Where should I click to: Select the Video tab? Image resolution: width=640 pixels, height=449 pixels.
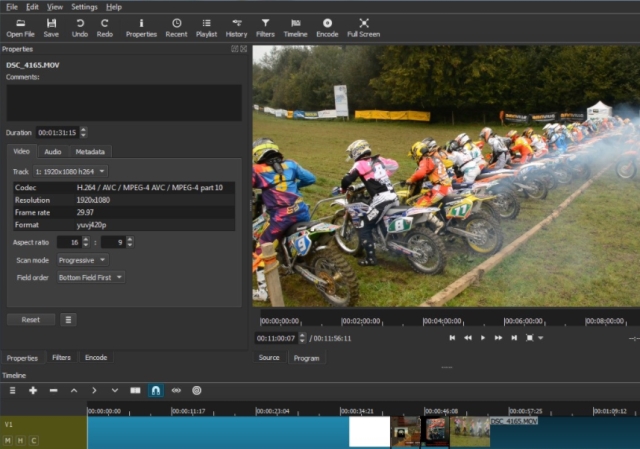click(22, 151)
